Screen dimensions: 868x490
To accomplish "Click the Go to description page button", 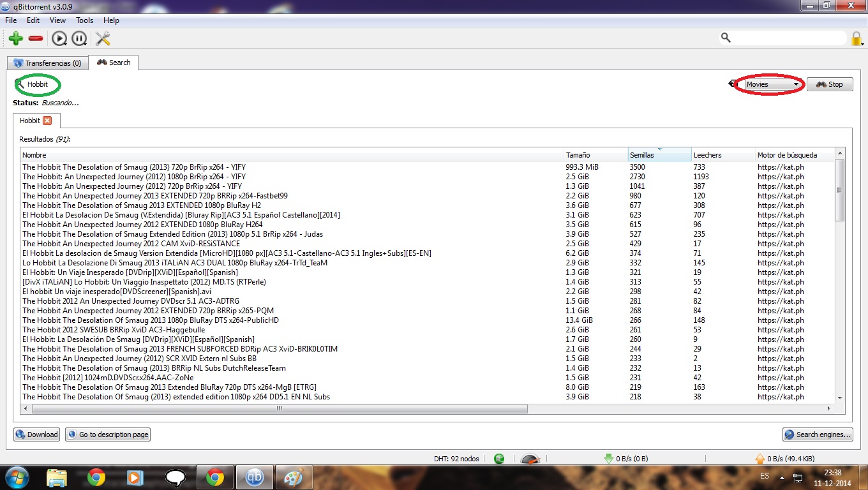I will pyautogui.click(x=108, y=434).
